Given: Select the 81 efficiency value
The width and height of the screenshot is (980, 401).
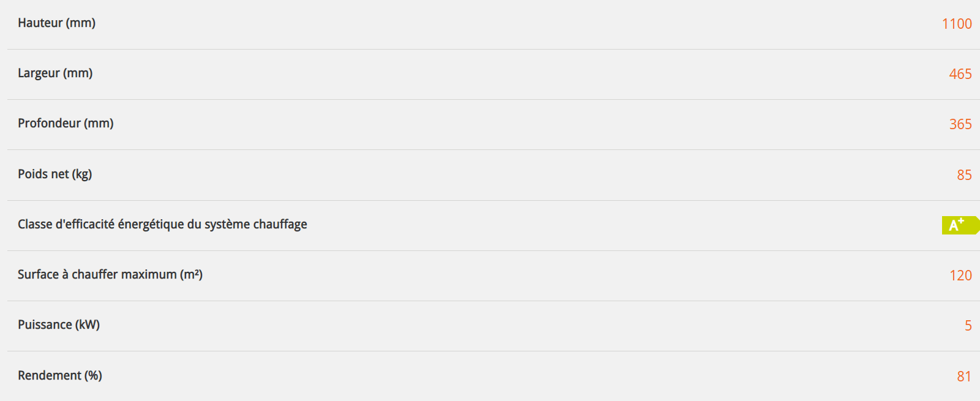Looking at the screenshot, I should (x=964, y=377).
